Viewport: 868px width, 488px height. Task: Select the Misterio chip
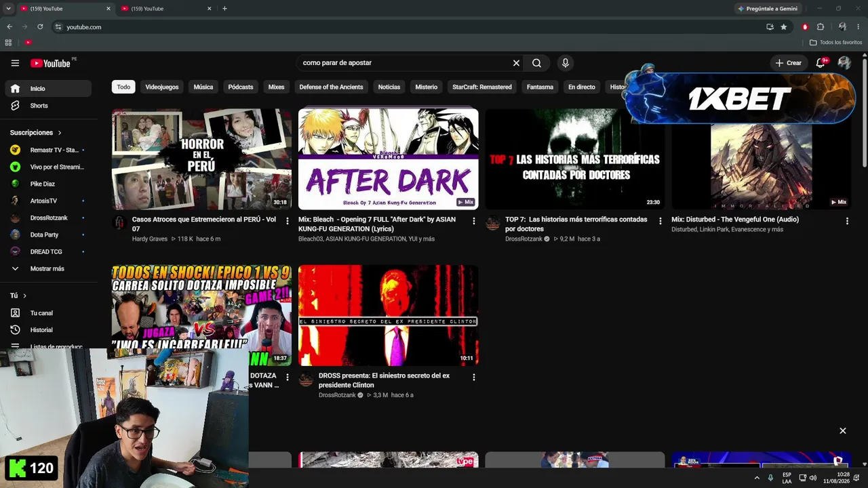click(427, 87)
